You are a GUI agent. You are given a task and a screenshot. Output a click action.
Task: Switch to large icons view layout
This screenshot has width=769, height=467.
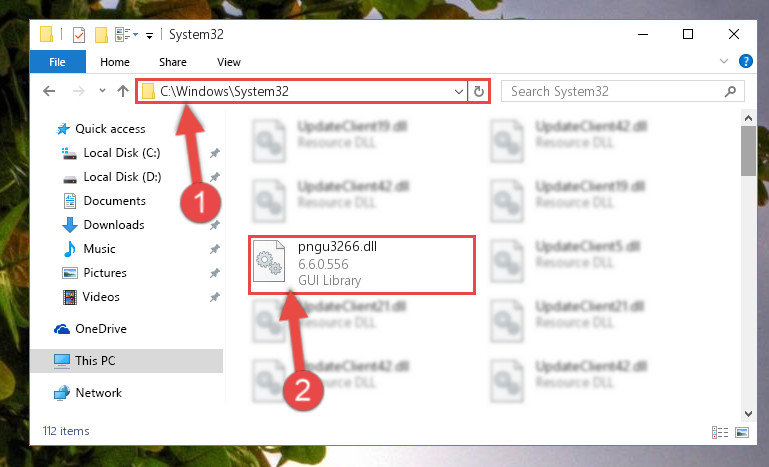pyautogui.click(x=742, y=432)
